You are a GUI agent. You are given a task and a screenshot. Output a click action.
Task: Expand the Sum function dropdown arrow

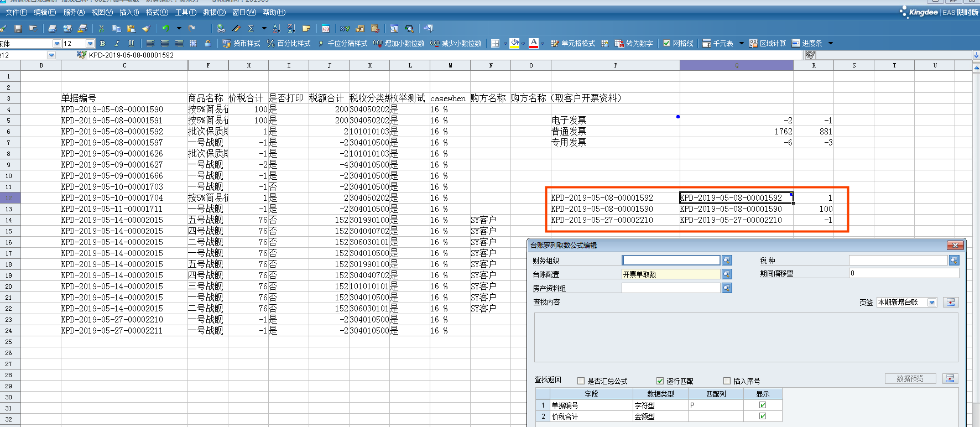click(x=264, y=28)
